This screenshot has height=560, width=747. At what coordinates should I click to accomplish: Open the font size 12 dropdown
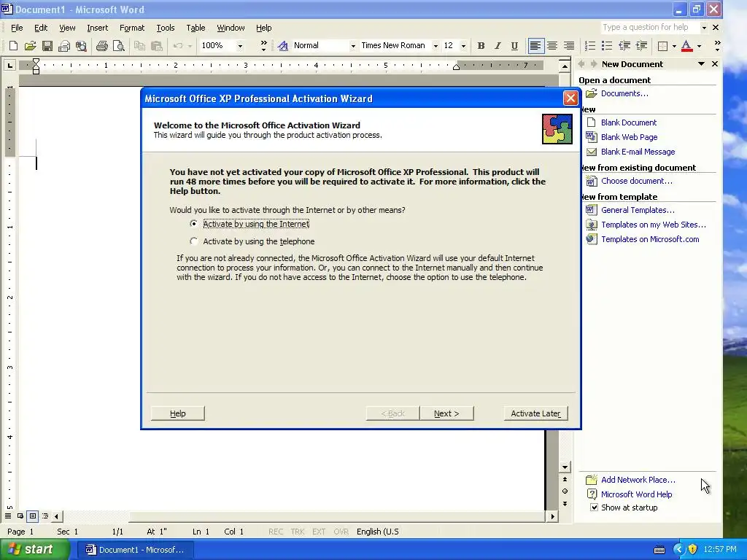point(463,46)
